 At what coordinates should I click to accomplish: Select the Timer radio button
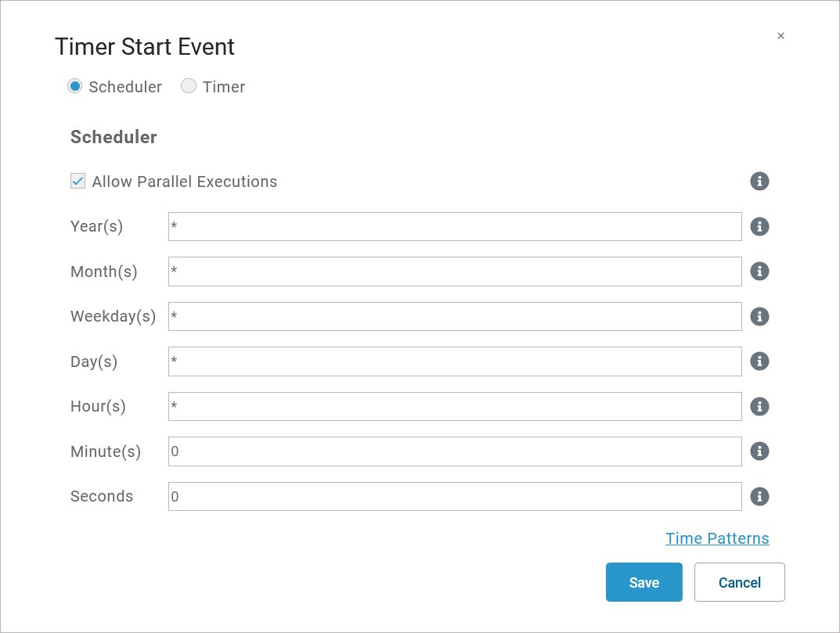tap(189, 86)
